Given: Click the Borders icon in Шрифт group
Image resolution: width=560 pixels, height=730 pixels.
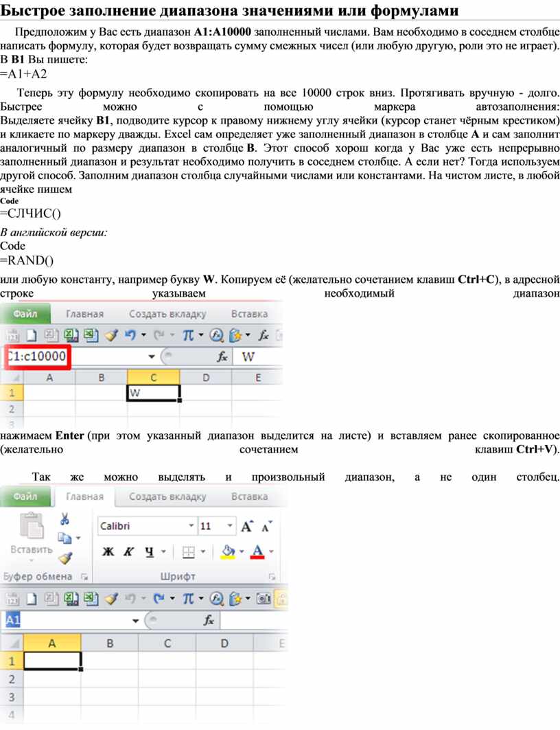Looking at the screenshot, I should coord(188,551).
